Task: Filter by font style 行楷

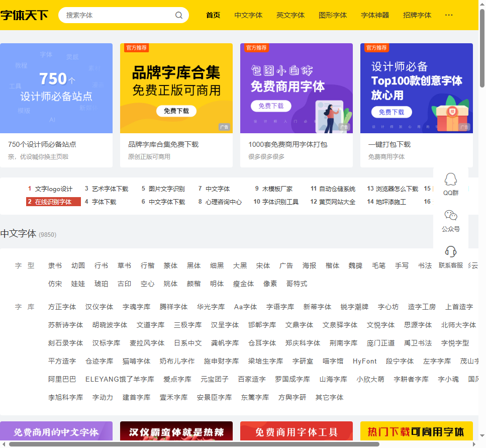Action: coord(147,265)
